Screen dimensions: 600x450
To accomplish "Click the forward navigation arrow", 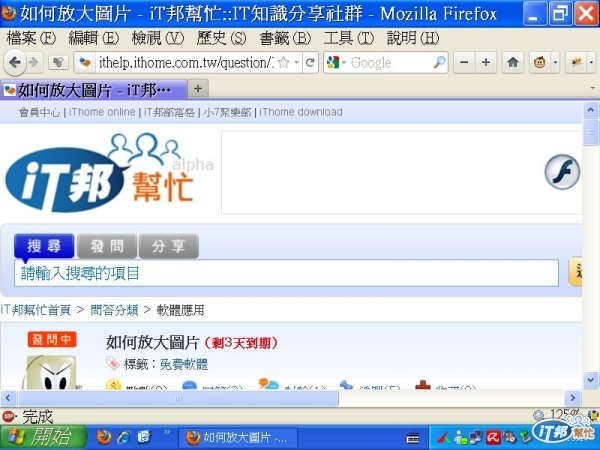I will (34, 62).
